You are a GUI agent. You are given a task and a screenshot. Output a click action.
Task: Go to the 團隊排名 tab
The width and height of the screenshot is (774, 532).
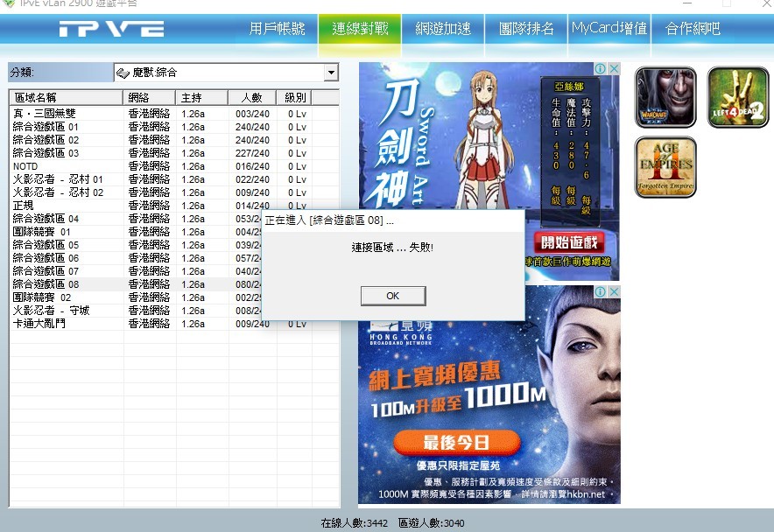coord(526,29)
